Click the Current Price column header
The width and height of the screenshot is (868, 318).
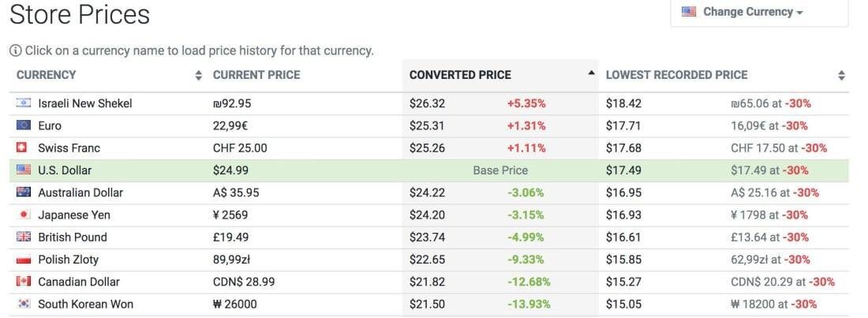[x=256, y=75]
